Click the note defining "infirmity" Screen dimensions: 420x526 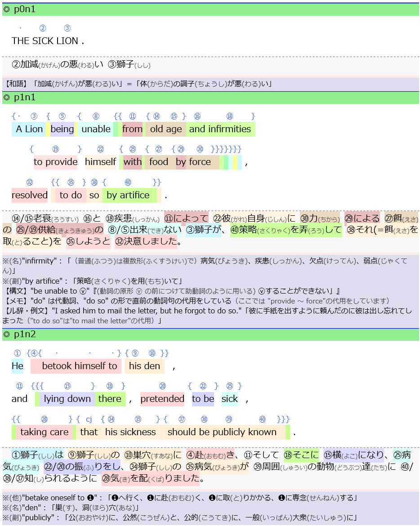coord(205,266)
